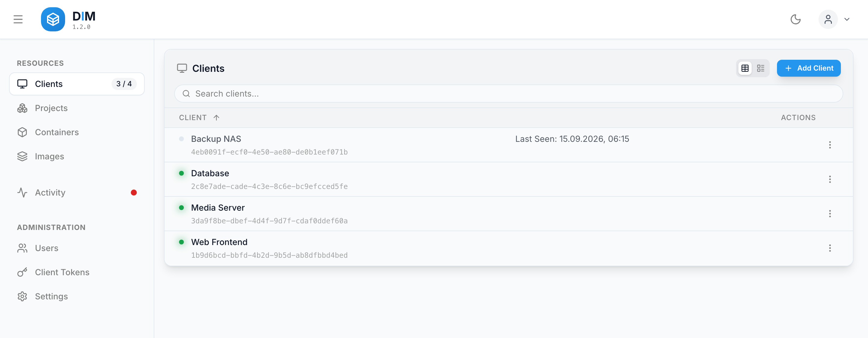Switch to list view layout
Screen dimensions: 868x338
(x=760, y=68)
